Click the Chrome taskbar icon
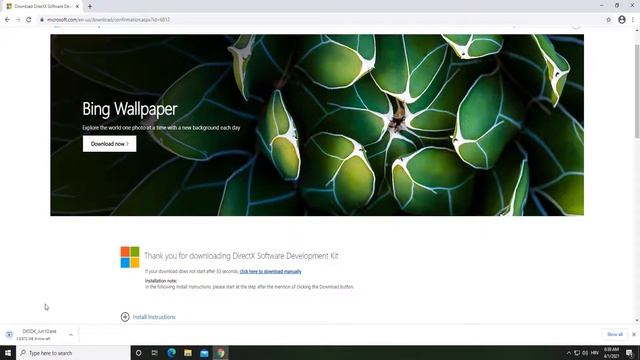640x360 pixels. pos(220,353)
